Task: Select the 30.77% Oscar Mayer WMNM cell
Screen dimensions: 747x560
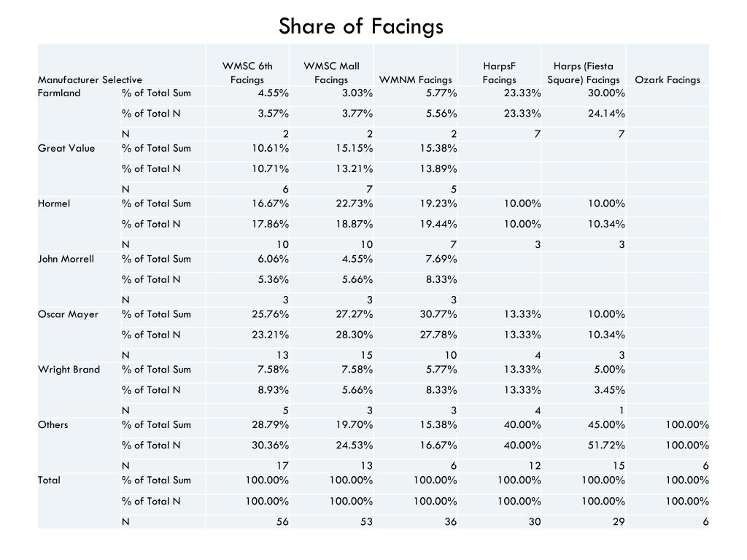Action: [438, 314]
